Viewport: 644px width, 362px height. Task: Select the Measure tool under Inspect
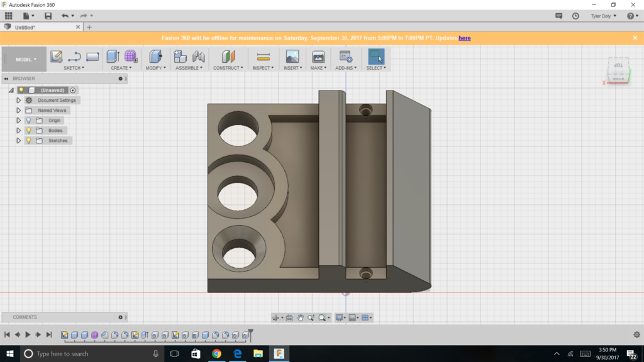pyautogui.click(x=263, y=57)
